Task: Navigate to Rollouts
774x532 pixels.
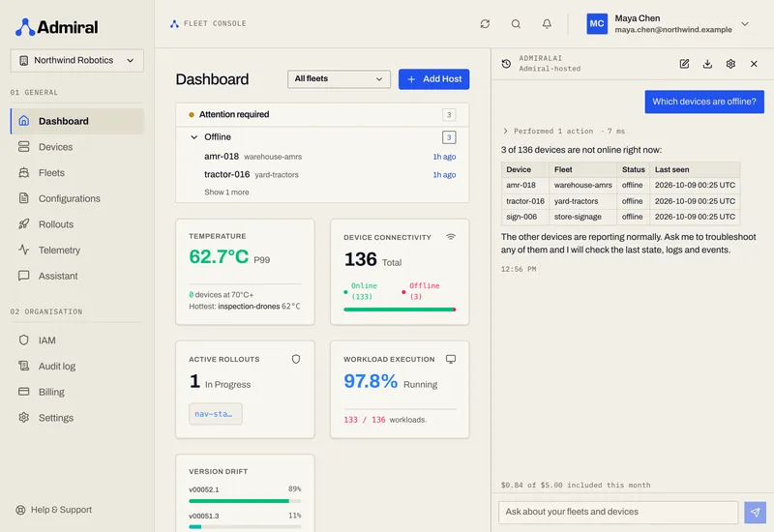Action: (x=77, y=224)
